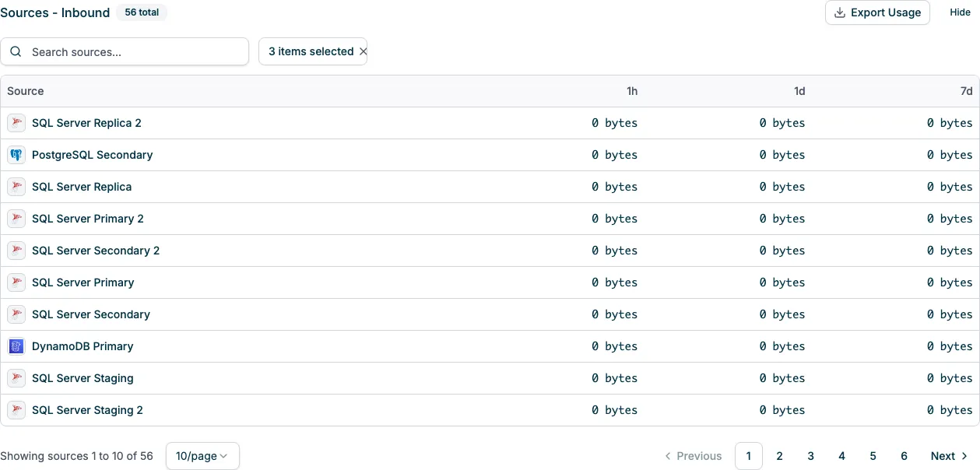Open the SQL Server Replica source name
Image resolution: width=980 pixels, height=470 pixels.
[x=82, y=187]
